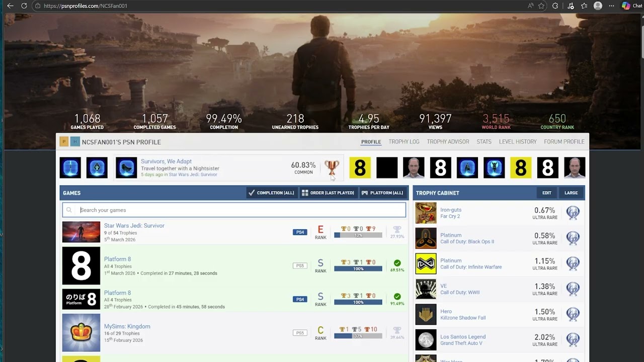The height and width of the screenshot is (362, 644).
Task: Click the 37% progress bar for MySims: Kingdom
Action: click(x=358, y=336)
